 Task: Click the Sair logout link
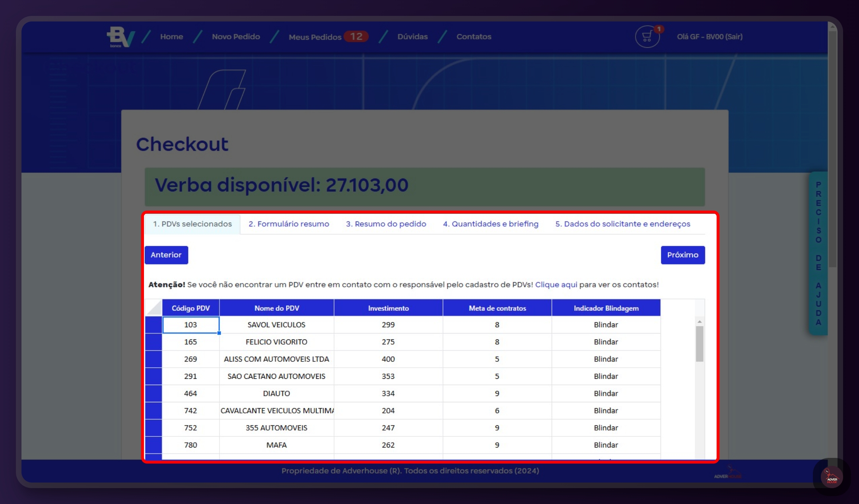pyautogui.click(x=734, y=37)
